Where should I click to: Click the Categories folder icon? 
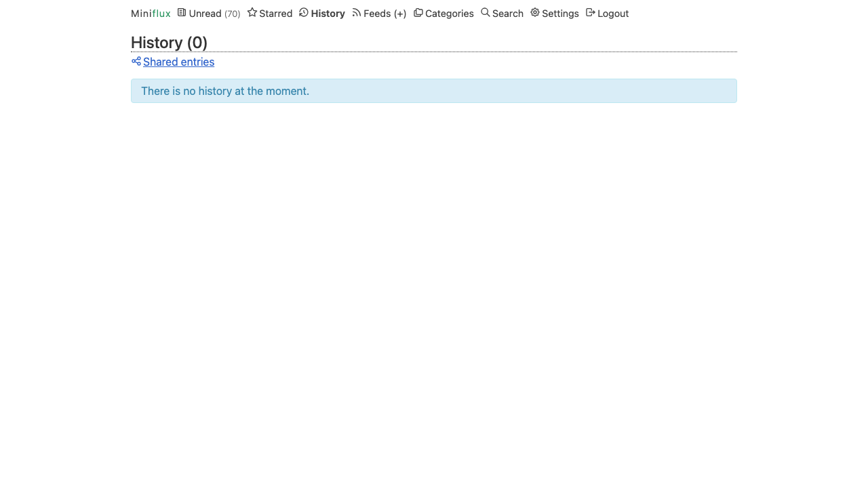click(418, 12)
